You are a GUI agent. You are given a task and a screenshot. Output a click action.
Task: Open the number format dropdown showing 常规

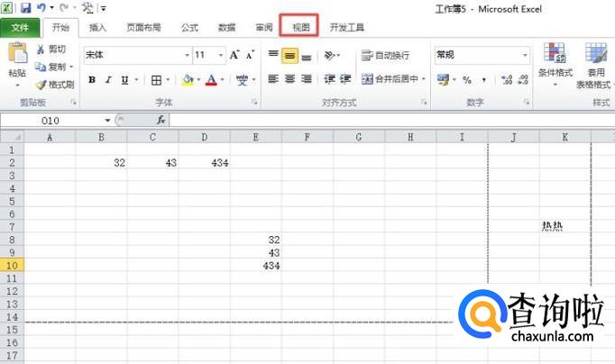pyautogui.click(x=525, y=55)
